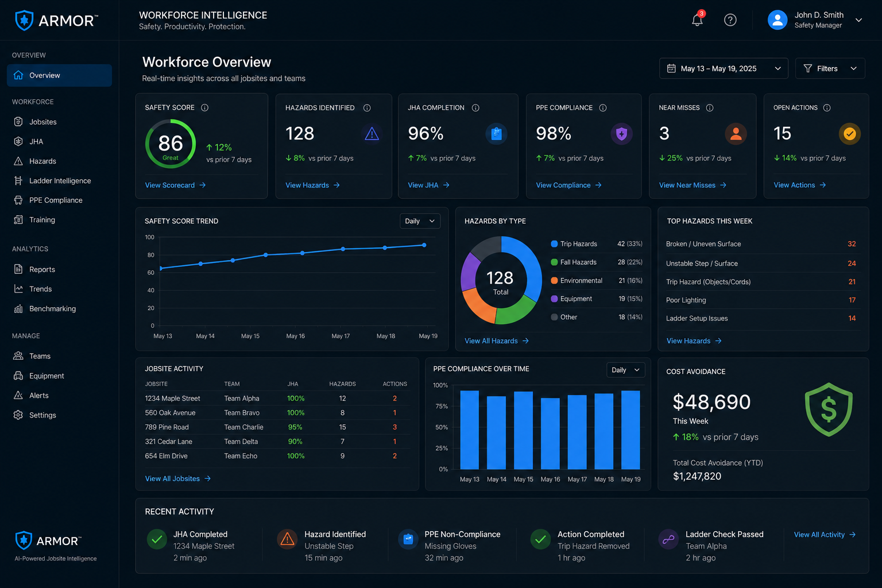The width and height of the screenshot is (882, 588).
Task: Follow the View Near Misses link
Action: point(693,185)
